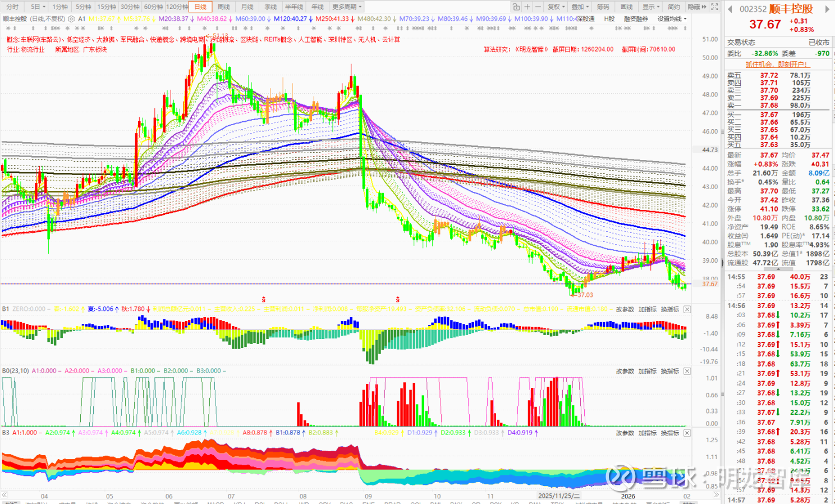The height and width of the screenshot is (504, 835).
Task: Open the chart lock icon
Action: click(x=516, y=7)
